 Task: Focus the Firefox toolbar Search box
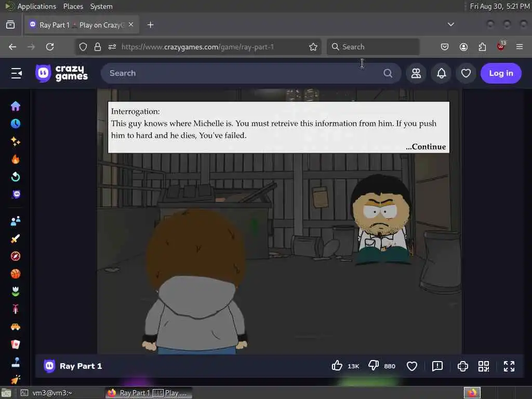click(x=373, y=47)
